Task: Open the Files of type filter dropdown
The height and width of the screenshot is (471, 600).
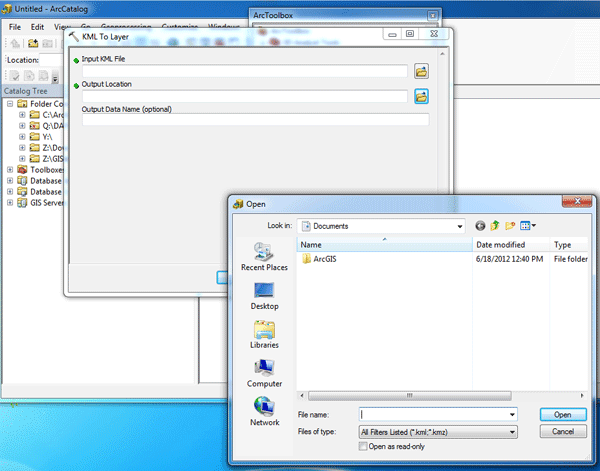Action: [512, 431]
